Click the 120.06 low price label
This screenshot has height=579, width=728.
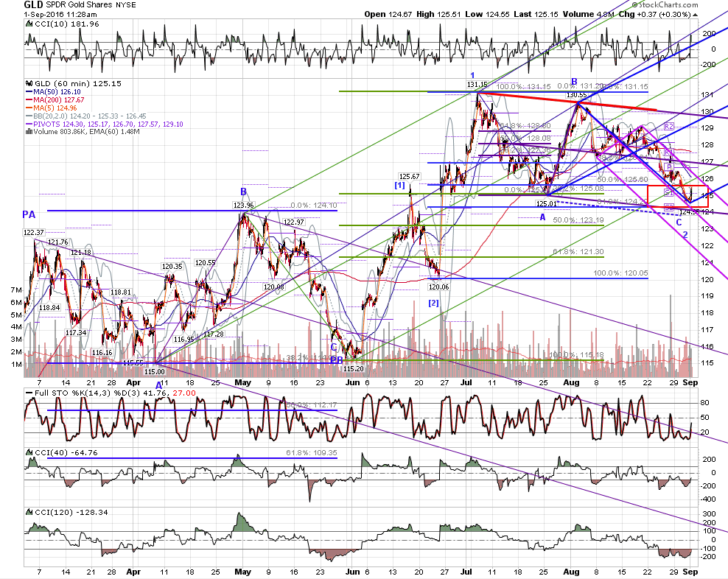[438, 287]
